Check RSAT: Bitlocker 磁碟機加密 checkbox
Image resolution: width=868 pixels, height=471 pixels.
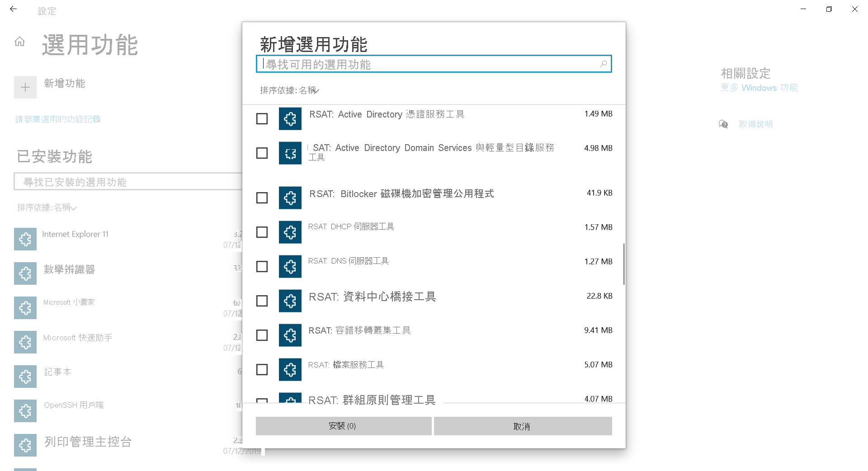(262, 198)
